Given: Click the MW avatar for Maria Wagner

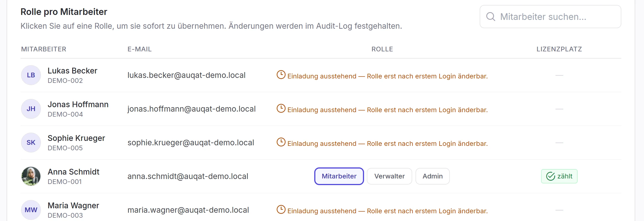Looking at the screenshot, I should point(31,210).
